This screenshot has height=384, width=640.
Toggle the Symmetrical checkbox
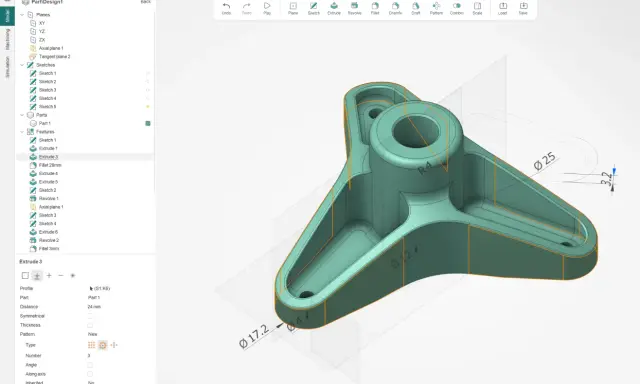tap(90, 316)
